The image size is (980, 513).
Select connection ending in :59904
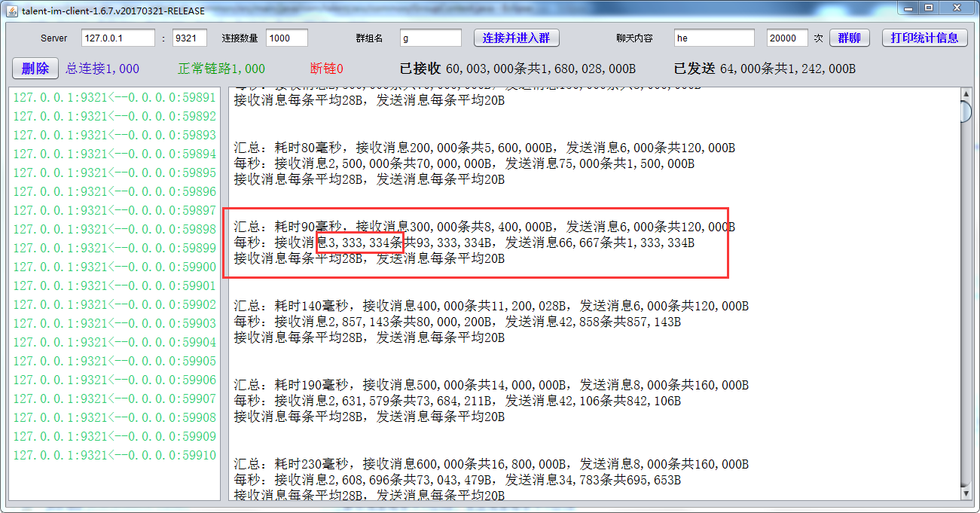114,342
